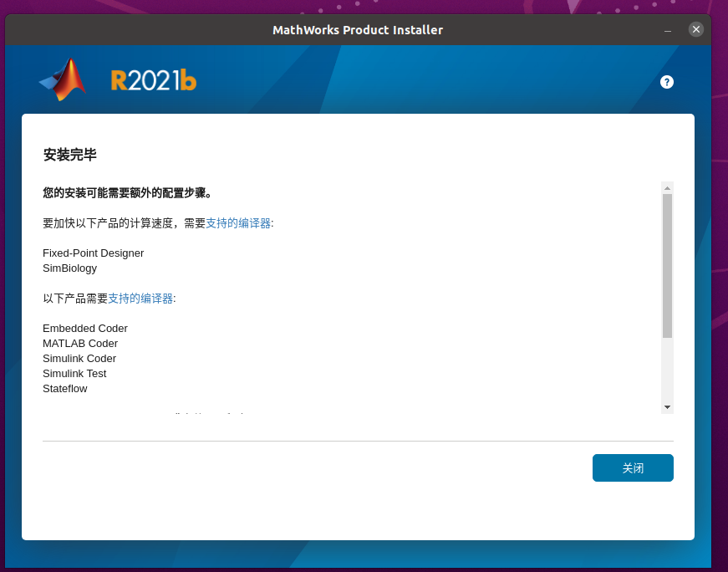Select the Fixed-Point Designer text

click(x=94, y=253)
